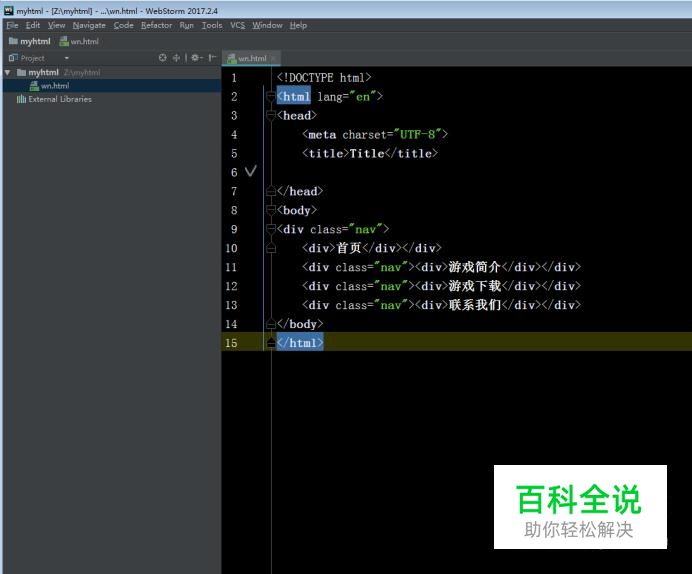The image size is (692, 574).
Task: Open the VCS menu
Action: tap(237, 25)
